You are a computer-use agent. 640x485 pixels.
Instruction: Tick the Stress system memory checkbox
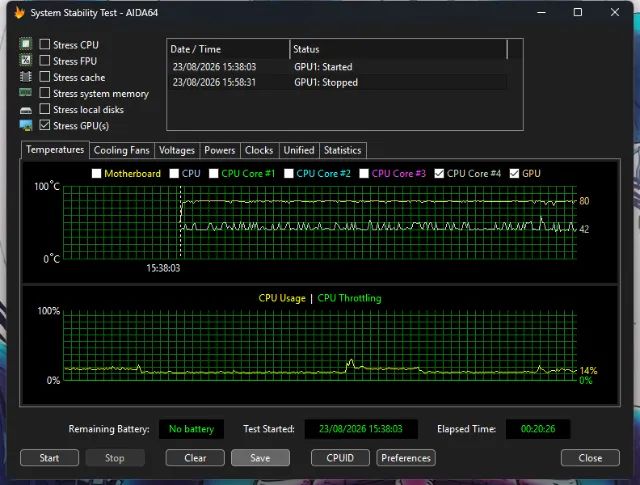coord(44,93)
